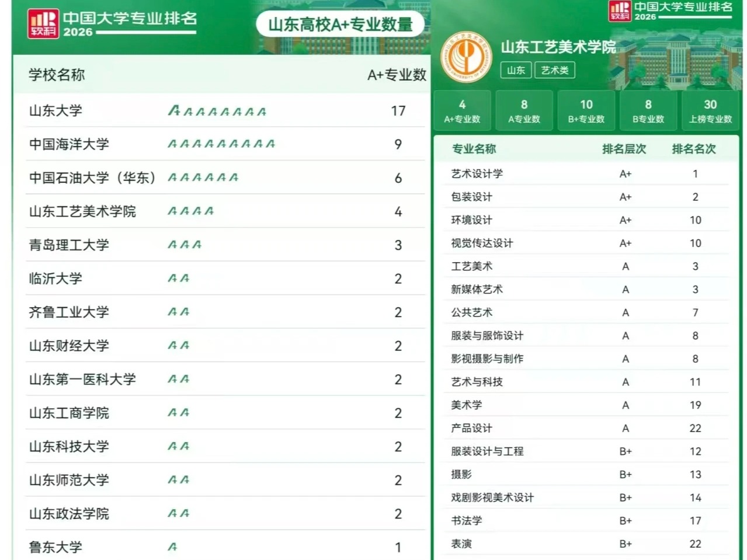Click the 山东工艺美术学院 header title

coord(558,47)
